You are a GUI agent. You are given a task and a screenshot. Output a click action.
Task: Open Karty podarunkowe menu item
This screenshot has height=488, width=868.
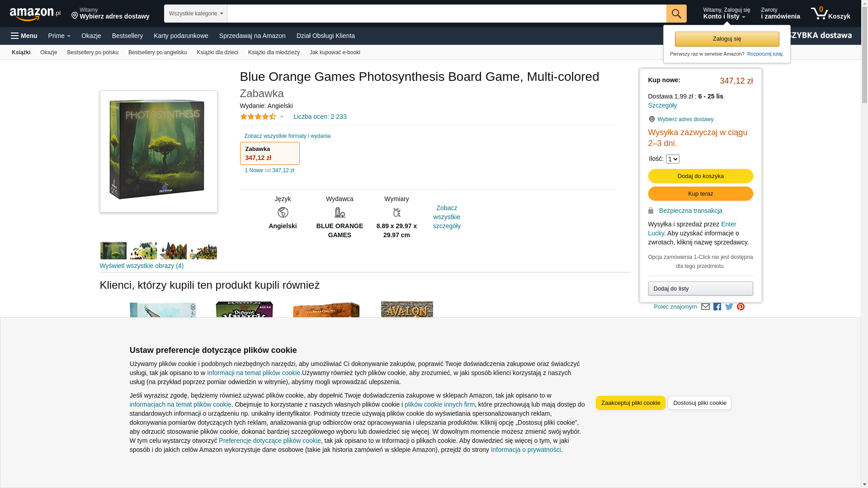click(x=181, y=36)
